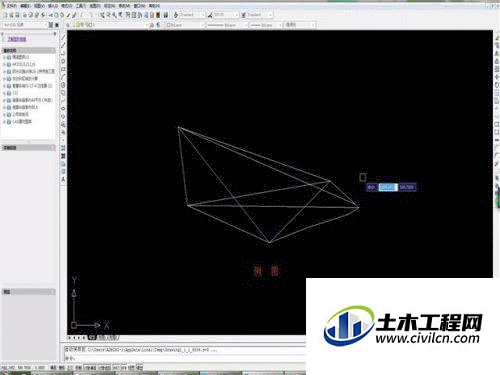Click the purple underlined link in left panel
This screenshot has height=375, width=500.
[x=17, y=39]
